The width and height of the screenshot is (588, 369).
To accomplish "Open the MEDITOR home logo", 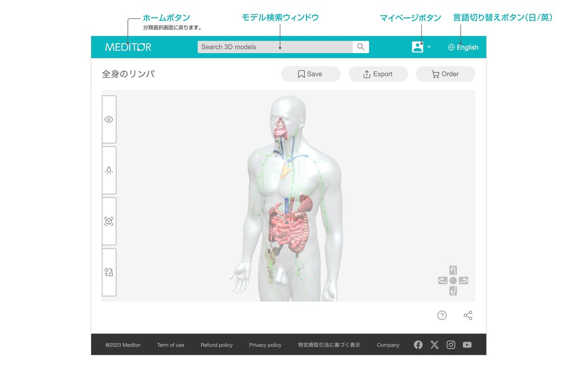I will click(x=127, y=47).
